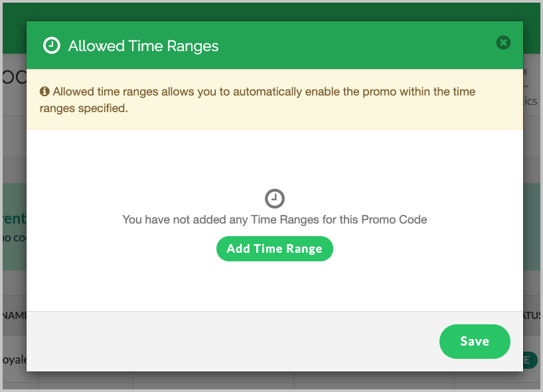Click the banner text under the heading at left
Screen dimensions: 543x392
[x=13, y=237]
